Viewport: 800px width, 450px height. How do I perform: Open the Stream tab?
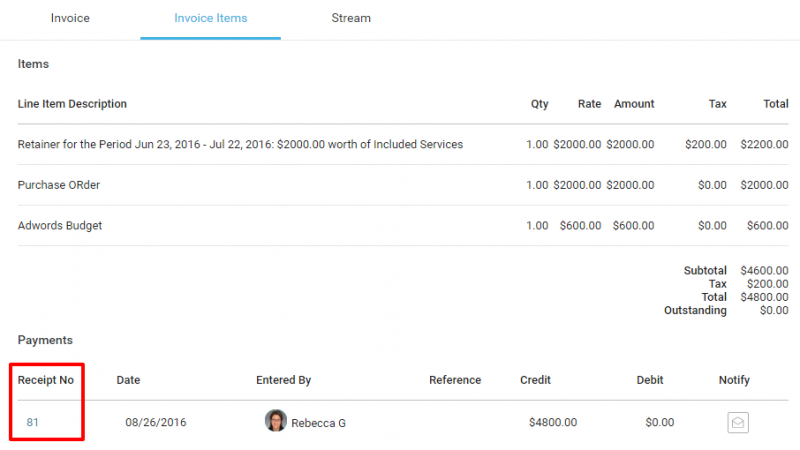[x=351, y=18]
